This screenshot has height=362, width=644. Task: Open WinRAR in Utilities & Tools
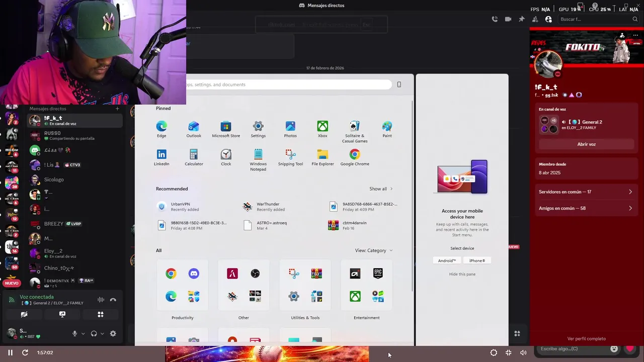click(316, 274)
